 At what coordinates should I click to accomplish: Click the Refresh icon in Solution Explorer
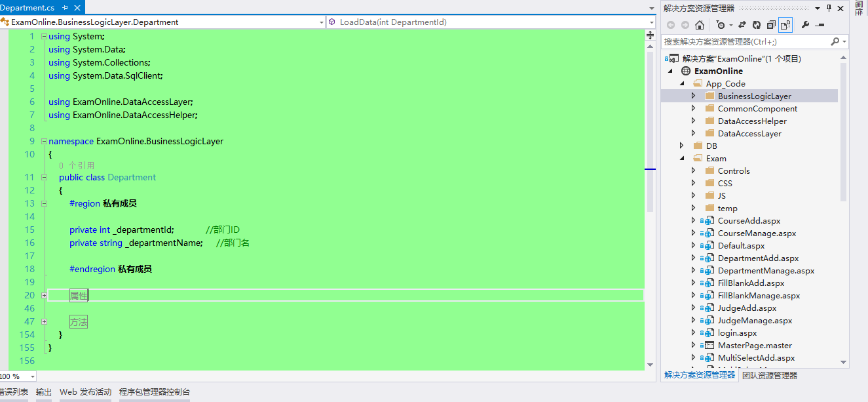(x=757, y=25)
